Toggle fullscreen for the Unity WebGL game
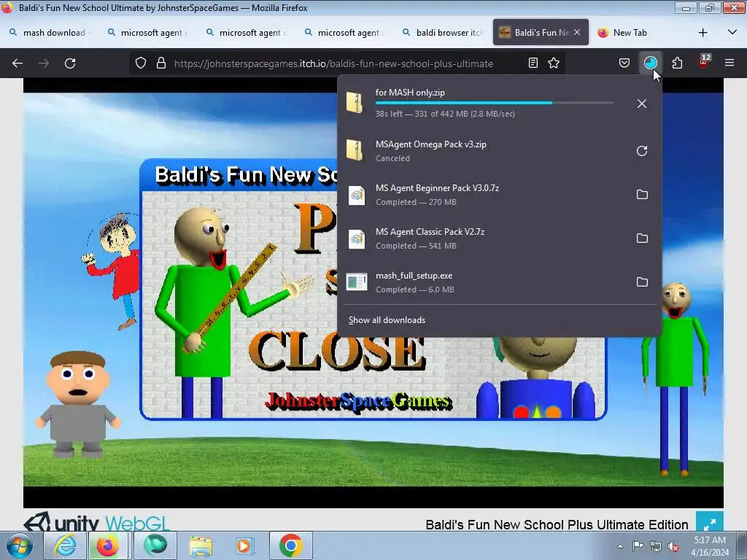 click(x=709, y=522)
